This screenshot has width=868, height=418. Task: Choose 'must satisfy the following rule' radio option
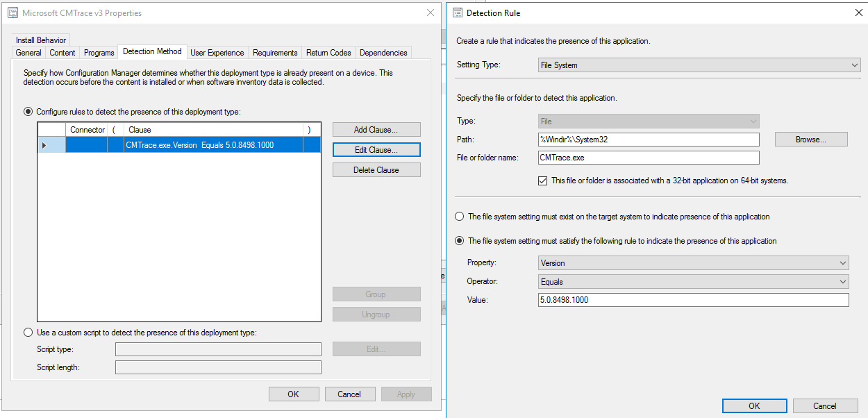pyautogui.click(x=459, y=241)
